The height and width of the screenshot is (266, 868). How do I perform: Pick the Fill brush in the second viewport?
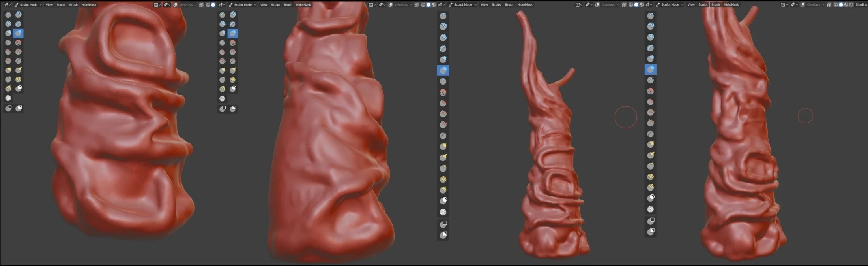233,52
